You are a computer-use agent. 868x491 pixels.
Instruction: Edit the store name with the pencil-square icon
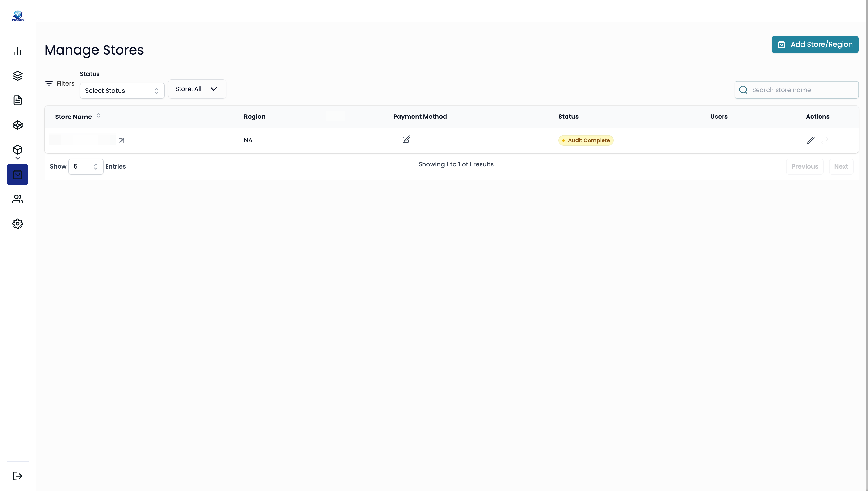pos(122,141)
